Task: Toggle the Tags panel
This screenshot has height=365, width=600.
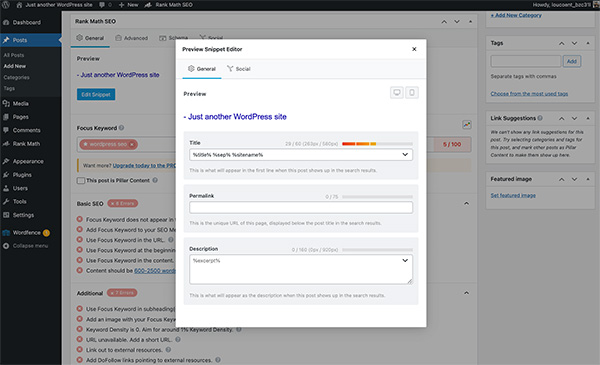Action: coord(588,43)
